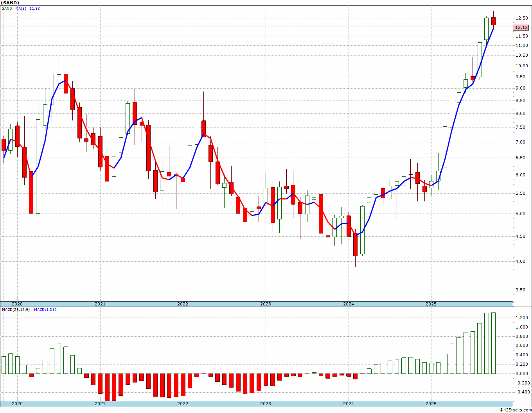Select "2020" on the price chart time axis
The image size is (532, 413).
(x=17, y=304)
